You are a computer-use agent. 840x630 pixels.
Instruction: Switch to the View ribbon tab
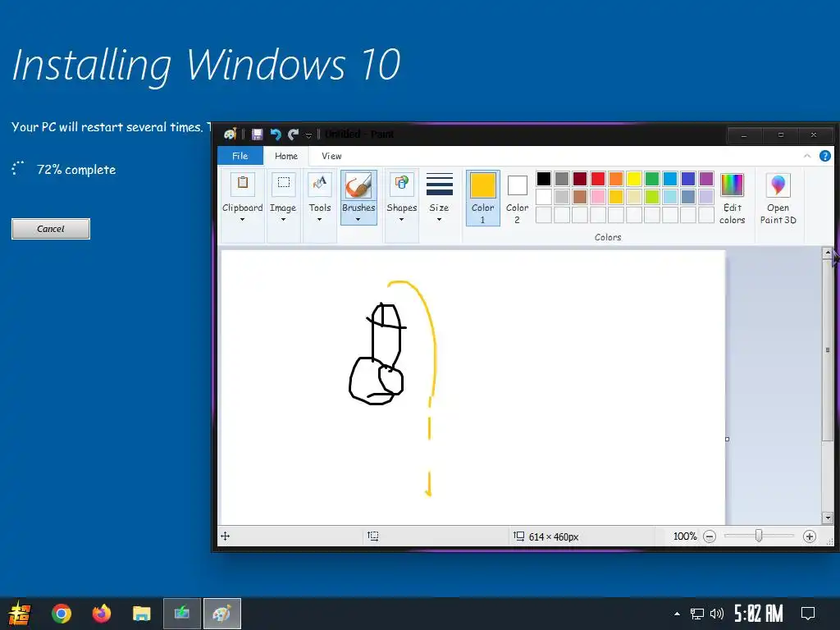click(x=331, y=156)
